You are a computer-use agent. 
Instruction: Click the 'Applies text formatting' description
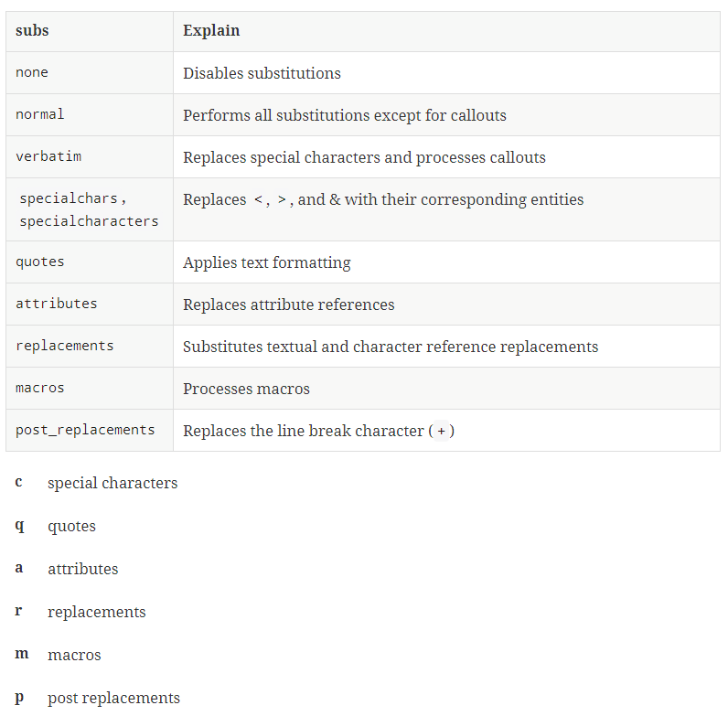pos(266,262)
